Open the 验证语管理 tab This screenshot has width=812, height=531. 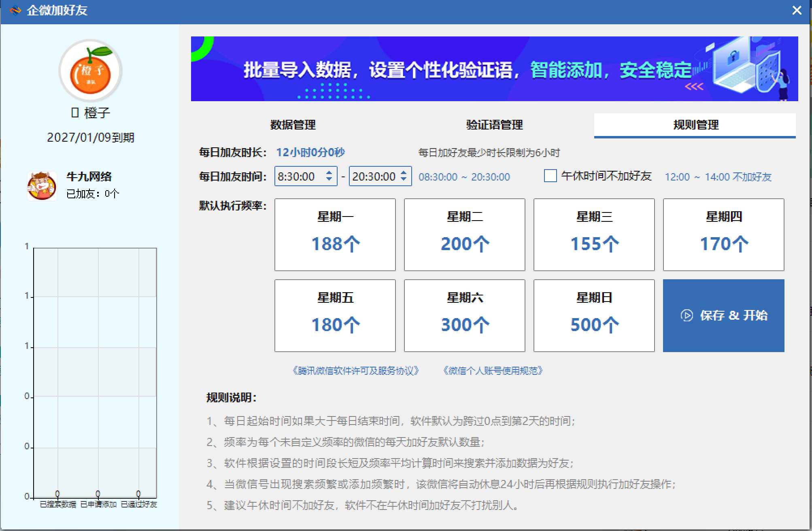click(x=494, y=125)
